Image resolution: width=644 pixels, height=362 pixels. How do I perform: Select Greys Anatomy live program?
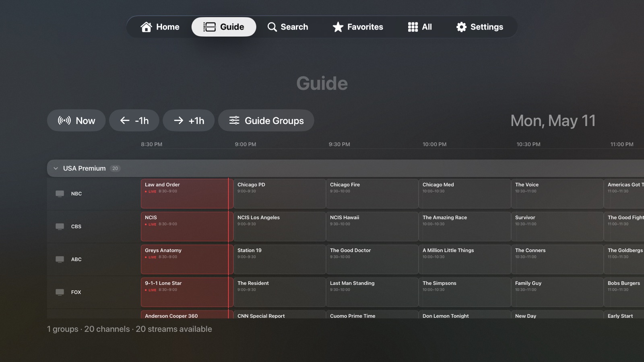click(x=187, y=259)
